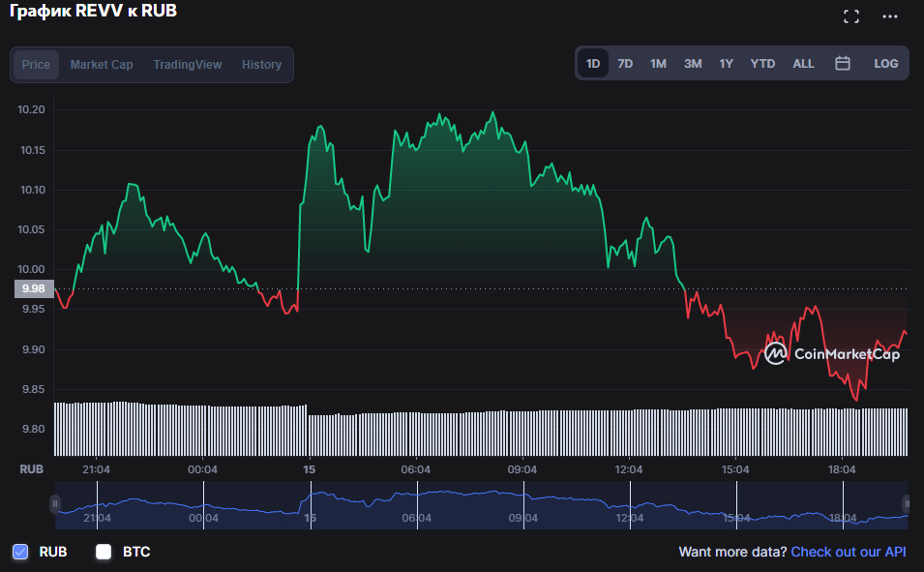924x572 pixels.
Task: Click the График REVV к RUB title
Action: click(93, 12)
